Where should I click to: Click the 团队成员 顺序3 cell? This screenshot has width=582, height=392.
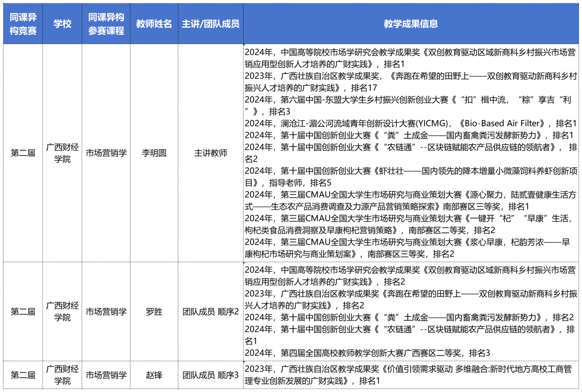pos(211,375)
